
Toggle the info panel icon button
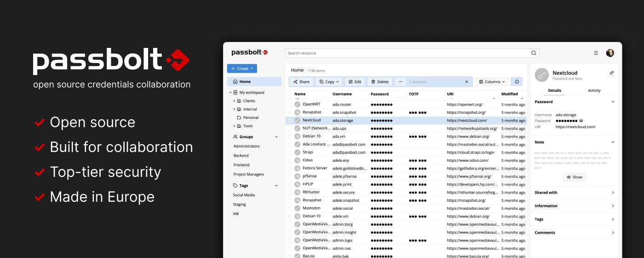point(517,82)
